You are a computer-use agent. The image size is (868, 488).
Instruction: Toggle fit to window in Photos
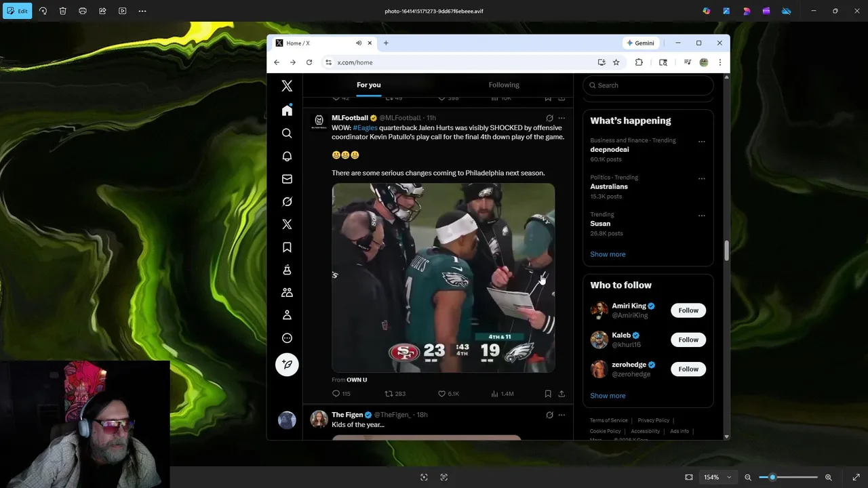[689, 477]
